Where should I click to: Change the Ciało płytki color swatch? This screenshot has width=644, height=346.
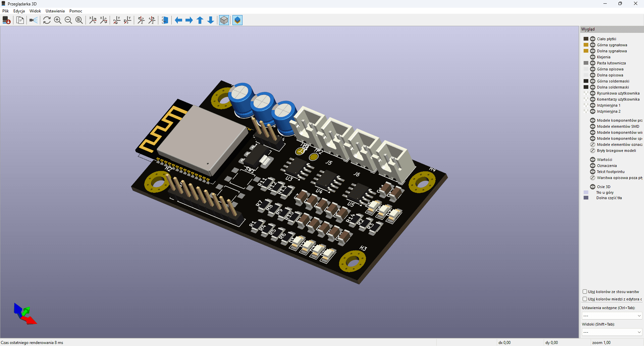tap(586, 39)
